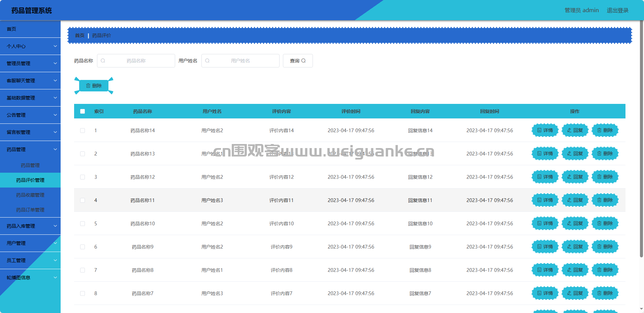Click the details icon button for row 1
The image size is (644, 313).
click(x=540, y=130)
